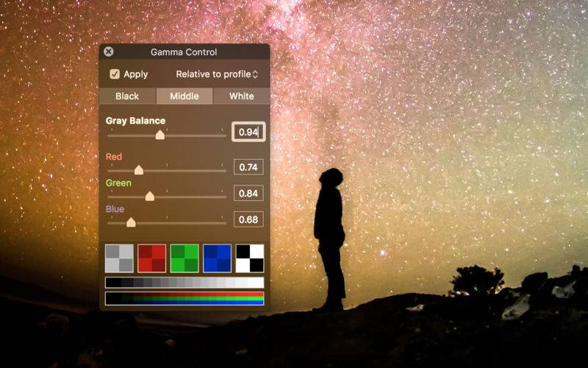Click the Gray Balance value field 0.94
This screenshot has width=588, height=368.
click(x=248, y=132)
